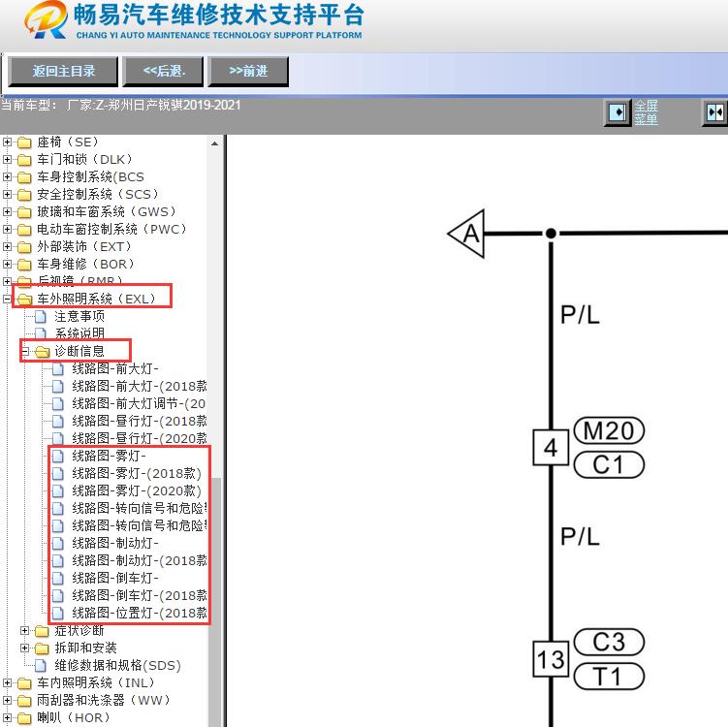This screenshot has height=727, width=728.
Task: Click folder icon of 喇叭（HOR）
Action: tap(24, 718)
